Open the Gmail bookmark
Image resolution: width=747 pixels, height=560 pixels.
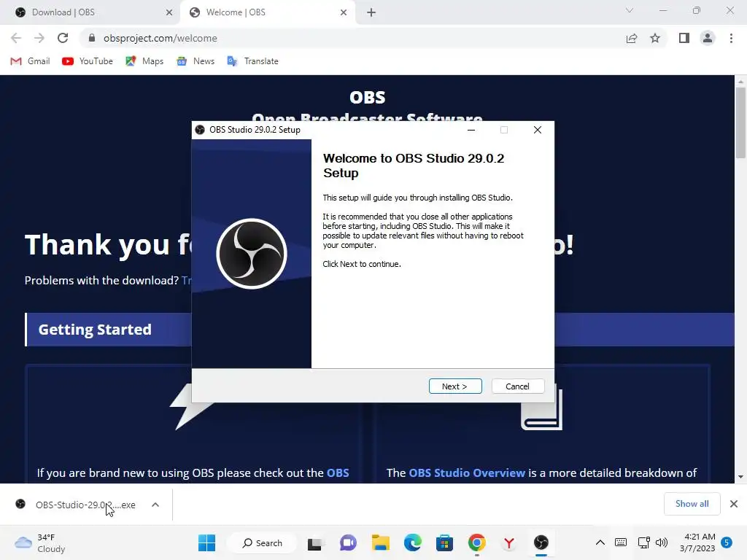tap(31, 61)
